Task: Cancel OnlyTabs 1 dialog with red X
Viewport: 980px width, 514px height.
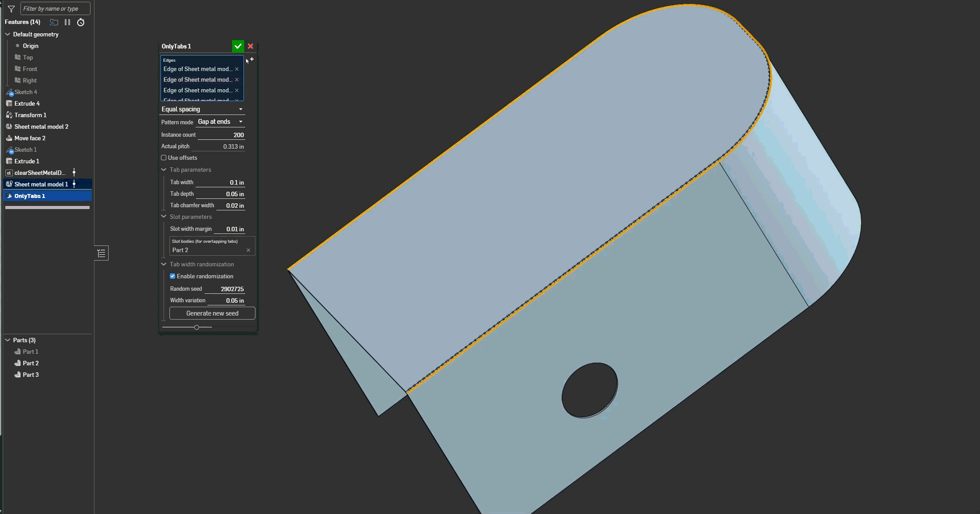Action: (x=251, y=46)
